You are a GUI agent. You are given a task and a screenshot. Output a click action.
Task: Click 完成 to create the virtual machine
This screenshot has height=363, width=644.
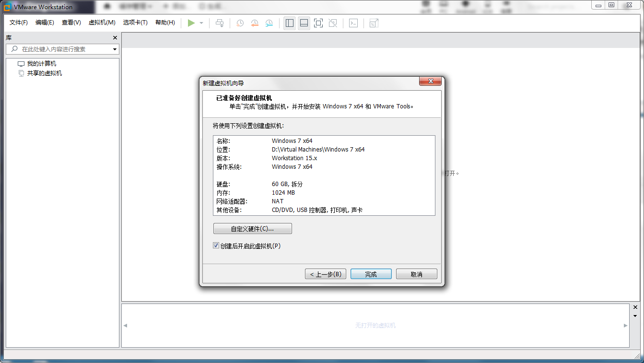(x=371, y=274)
